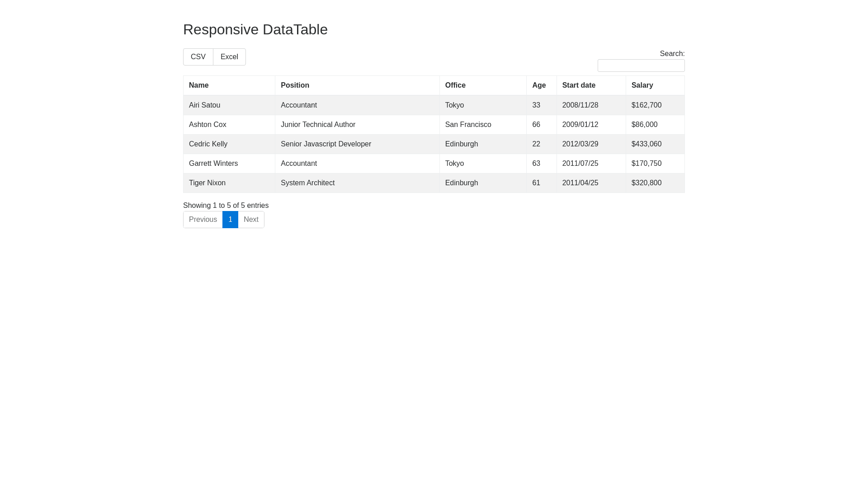Click the CSV export button

tap(198, 57)
